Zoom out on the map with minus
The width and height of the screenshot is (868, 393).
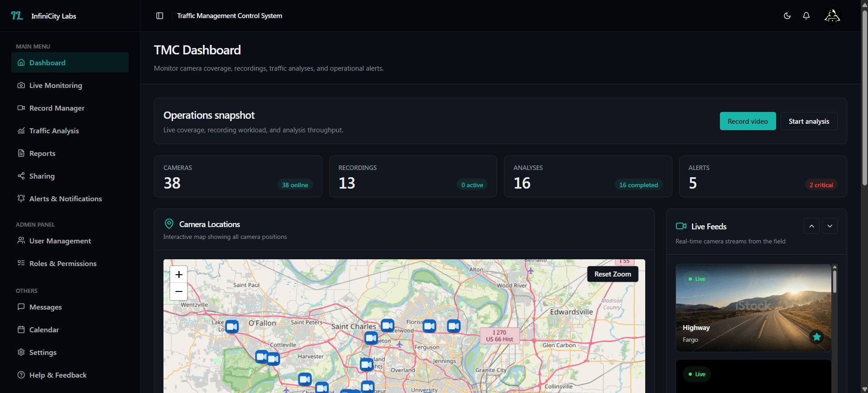click(x=179, y=291)
